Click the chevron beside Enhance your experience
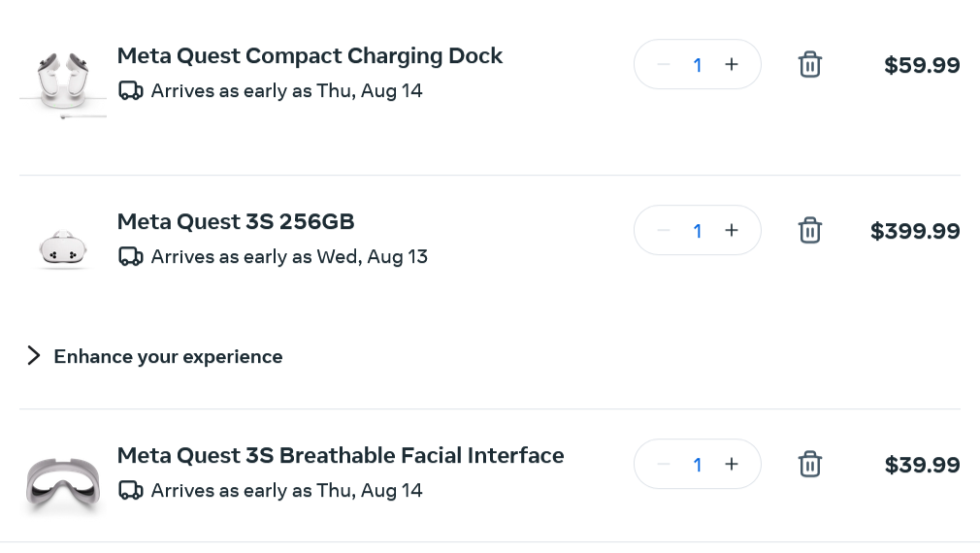Screen dimensions: 980x553 [x=34, y=356]
